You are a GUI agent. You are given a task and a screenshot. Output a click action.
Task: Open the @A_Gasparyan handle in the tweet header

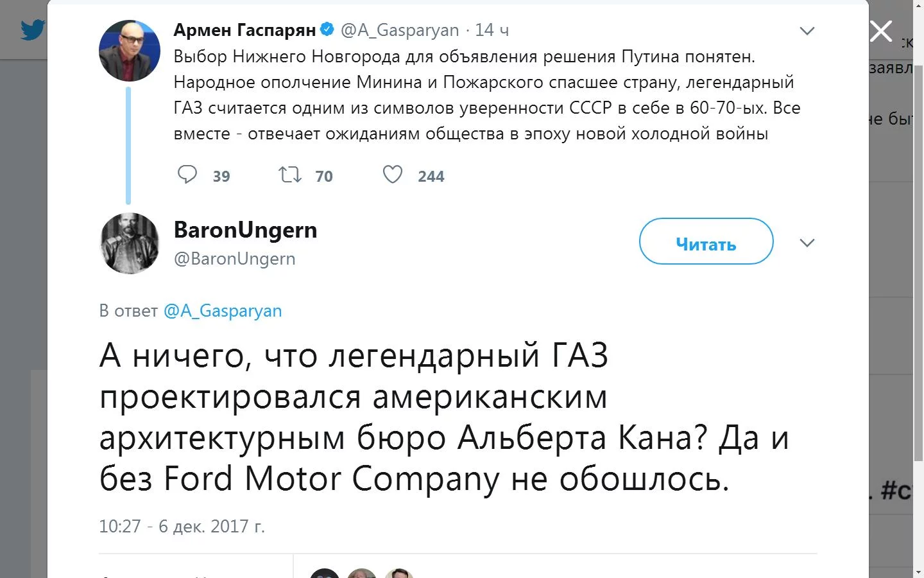tap(400, 30)
